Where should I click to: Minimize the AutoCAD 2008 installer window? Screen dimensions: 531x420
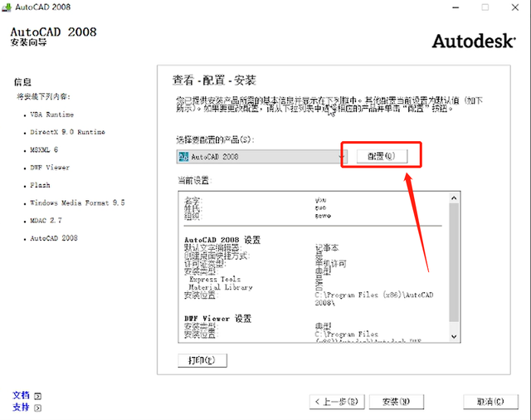[455, 7]
